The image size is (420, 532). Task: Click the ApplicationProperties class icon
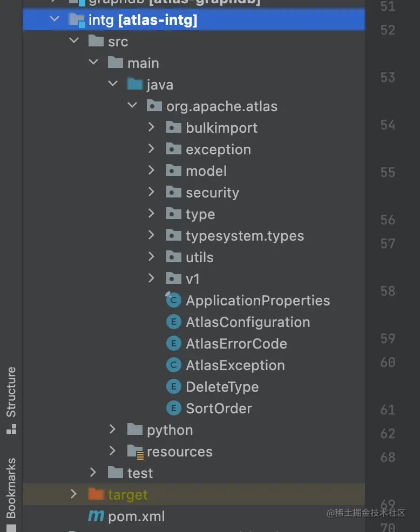click(173, 300)
